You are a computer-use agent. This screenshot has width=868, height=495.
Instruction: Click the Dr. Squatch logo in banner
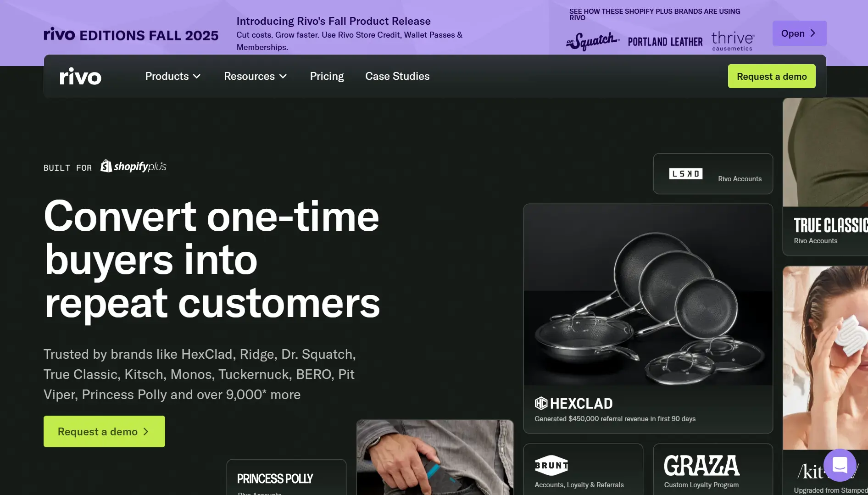[593, 41]
